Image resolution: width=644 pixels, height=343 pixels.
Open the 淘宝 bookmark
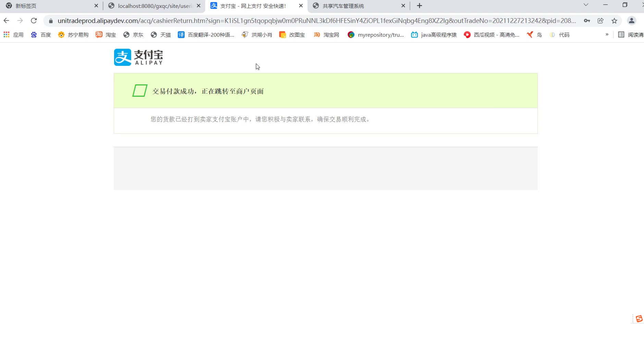click(x=106, y=35)
